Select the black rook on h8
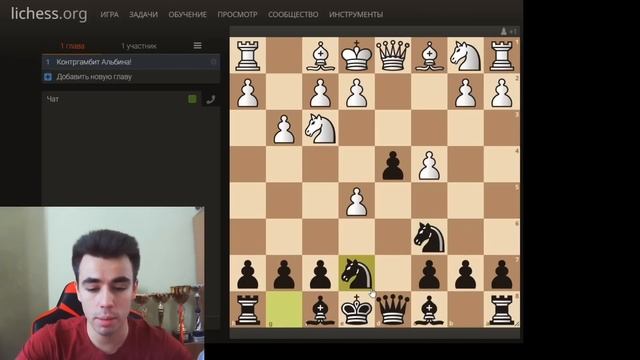The image size is (640, 360). (x=248, y=309)
